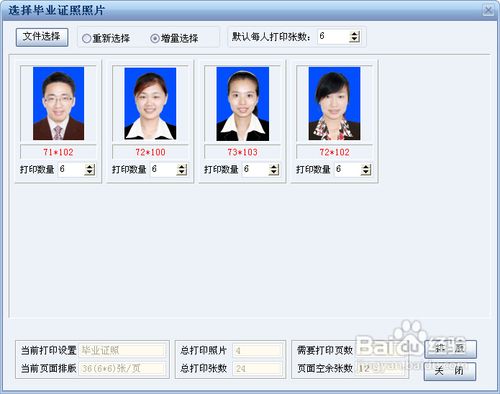This screenshot has height=394, width=500.
Task: Click the 当前打印设置 field showing 毕业证照
Action: click(x=122, y=350)
